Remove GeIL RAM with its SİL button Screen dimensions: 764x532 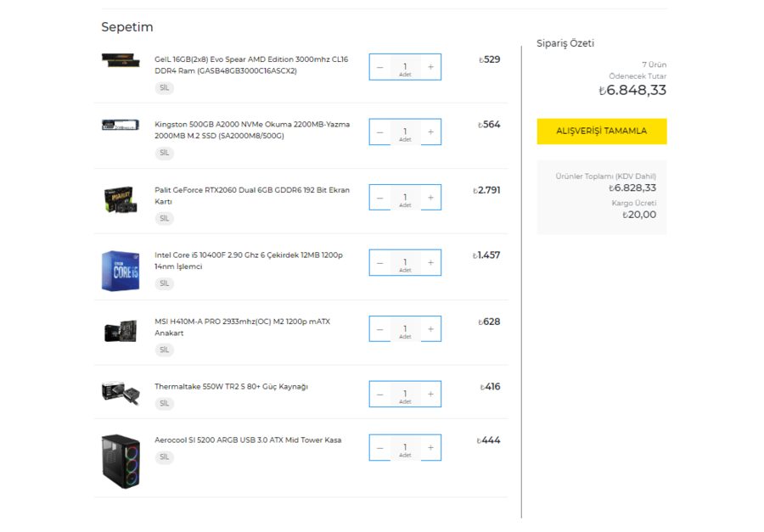tap(164, 88)
